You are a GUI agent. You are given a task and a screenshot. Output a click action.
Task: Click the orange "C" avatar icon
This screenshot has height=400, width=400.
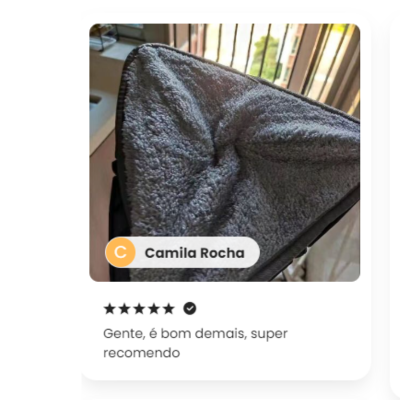[x=120, y=252]
